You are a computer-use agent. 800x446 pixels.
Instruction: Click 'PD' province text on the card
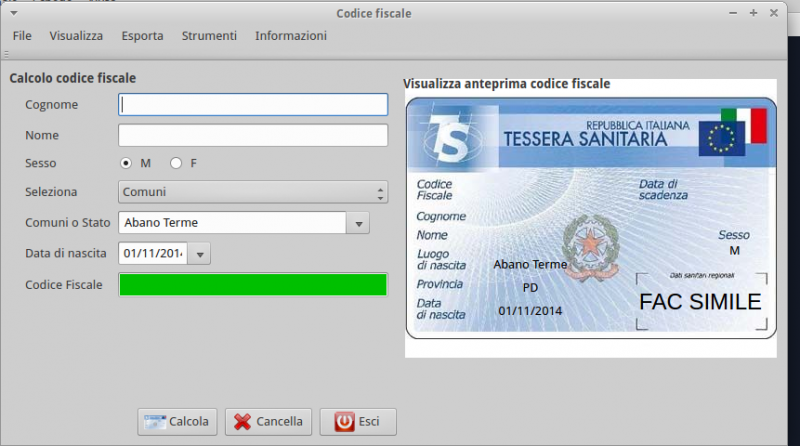(x=530, y=288)
